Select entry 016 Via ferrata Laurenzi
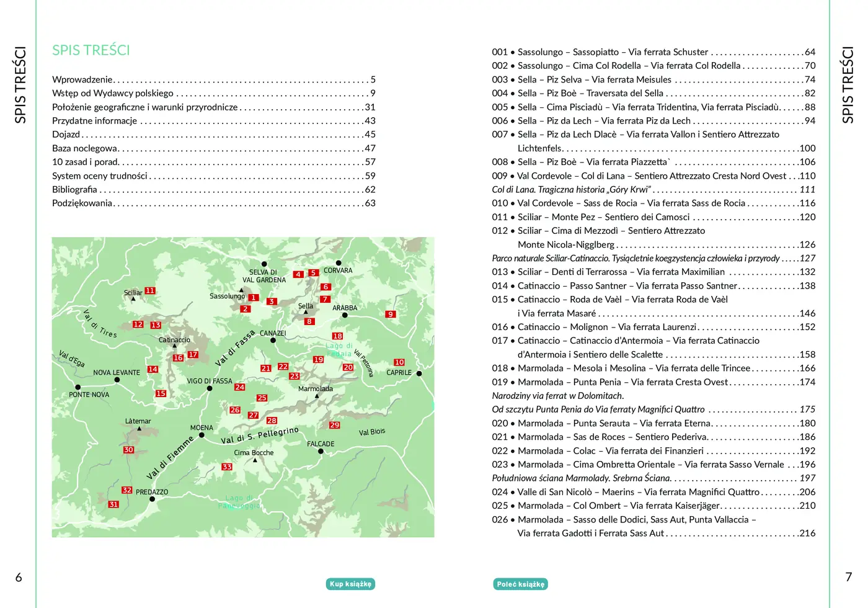 point(654,327)
